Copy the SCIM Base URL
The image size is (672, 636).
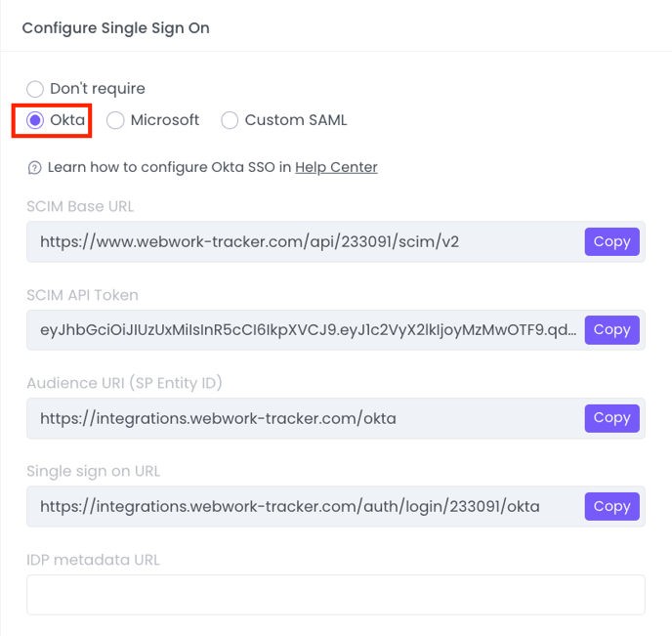pyautogui.click(x=611, y=241)
